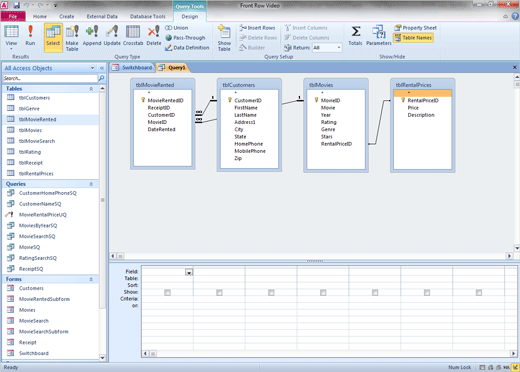Choose the Update query type

[112, 36]
